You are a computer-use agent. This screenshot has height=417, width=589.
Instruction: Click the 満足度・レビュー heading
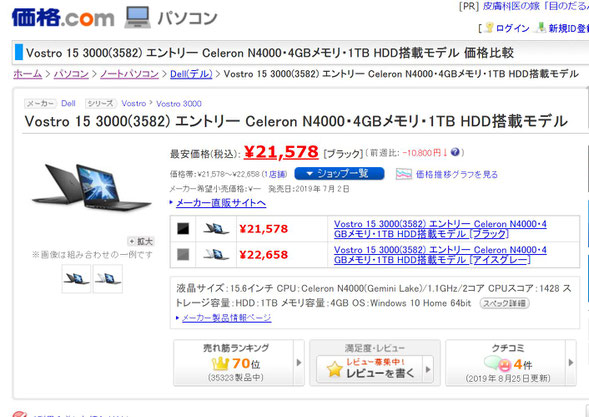coord(375,348)
